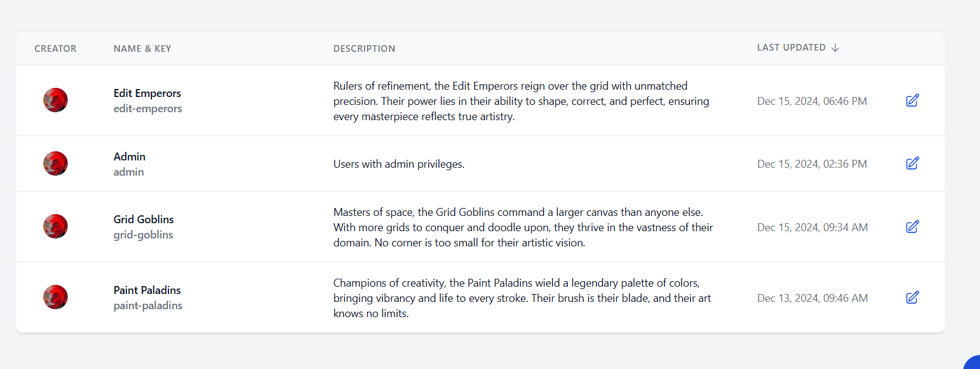Viewport: 980px width, 369px height.
Task: Click the Name & Key column header
Action: [142, 49]
